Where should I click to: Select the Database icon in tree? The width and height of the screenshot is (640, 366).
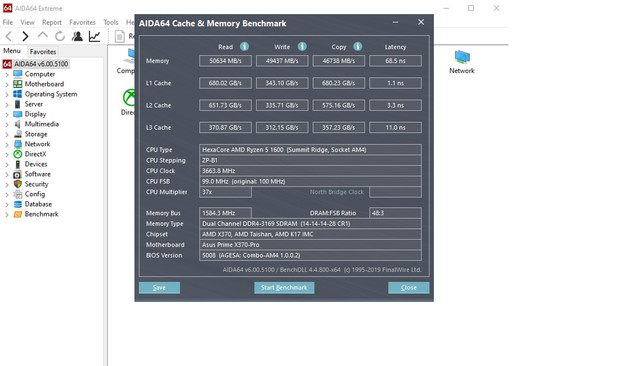(18, 204)
